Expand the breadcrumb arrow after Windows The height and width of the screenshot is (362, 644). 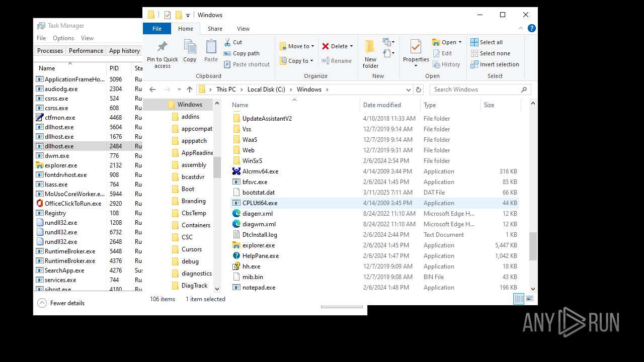click(x=327, y=89)
